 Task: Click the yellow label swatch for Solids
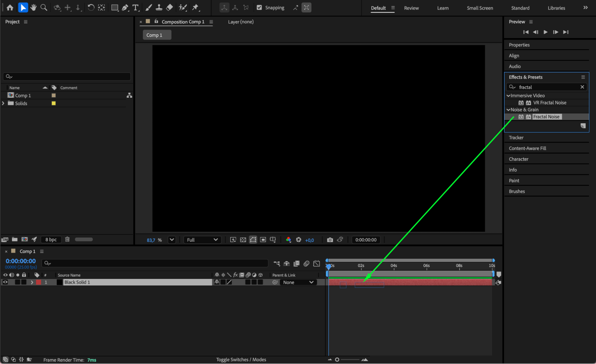[x=54, y=103]
